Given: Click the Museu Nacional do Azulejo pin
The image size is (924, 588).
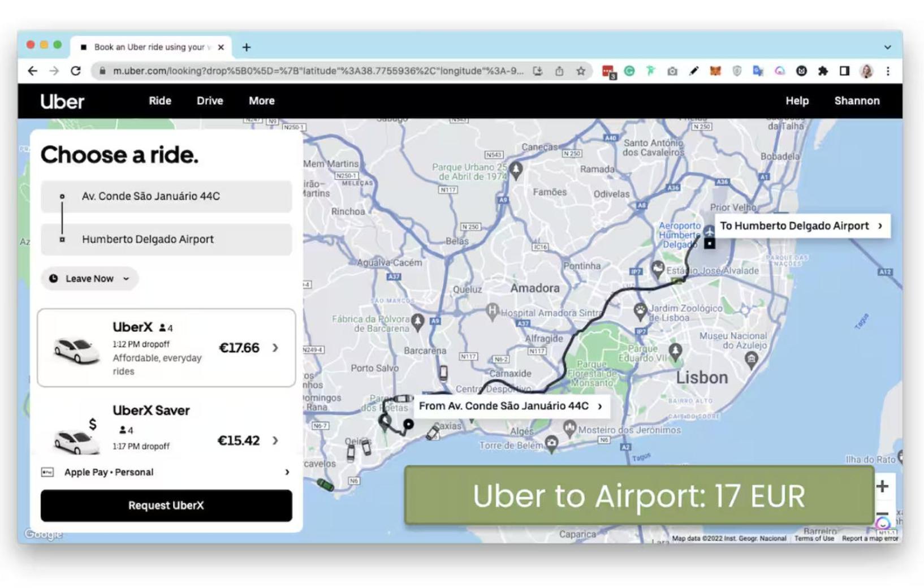Looking at the screenshot, I should coord(751,360).
